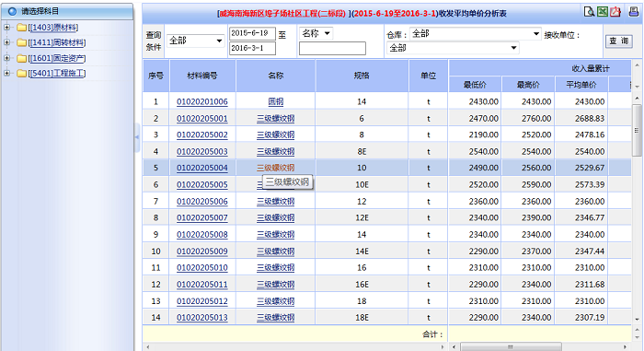Image resolution: width=644 pixels, height=351 pixels.
Task: Expand the [1411]周转材料 tree node
Action: [6, 42]
